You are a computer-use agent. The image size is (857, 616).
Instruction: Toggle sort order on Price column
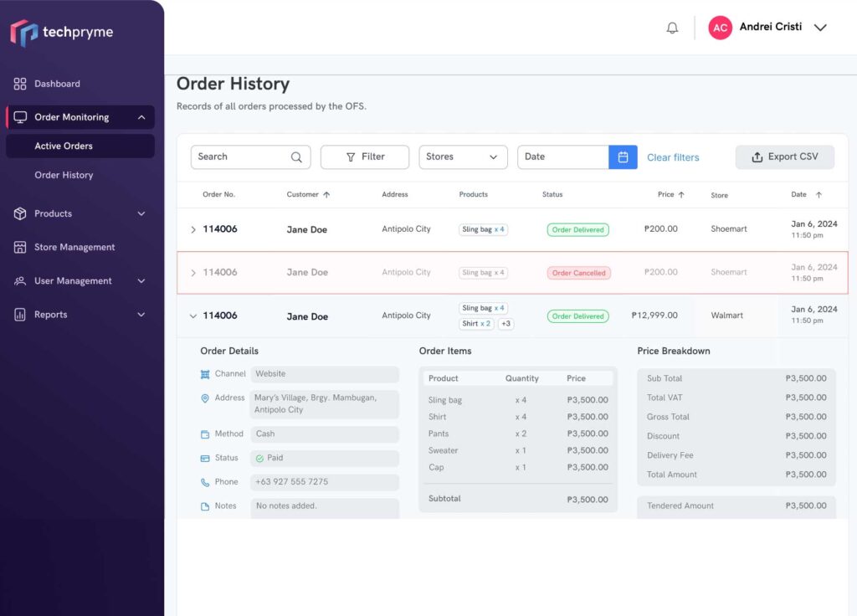681,195
